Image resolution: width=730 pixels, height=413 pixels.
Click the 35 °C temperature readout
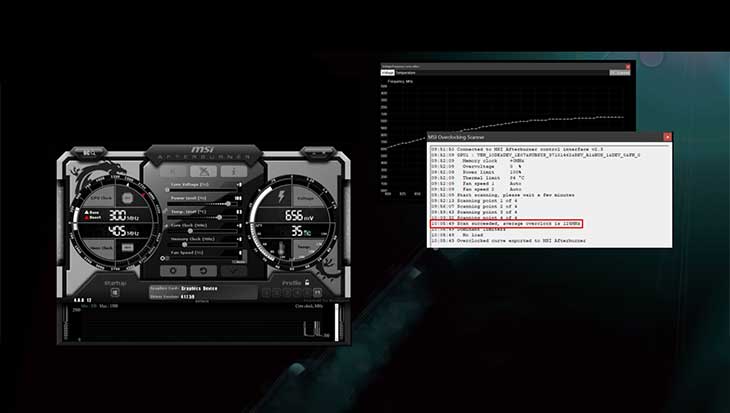301,231
